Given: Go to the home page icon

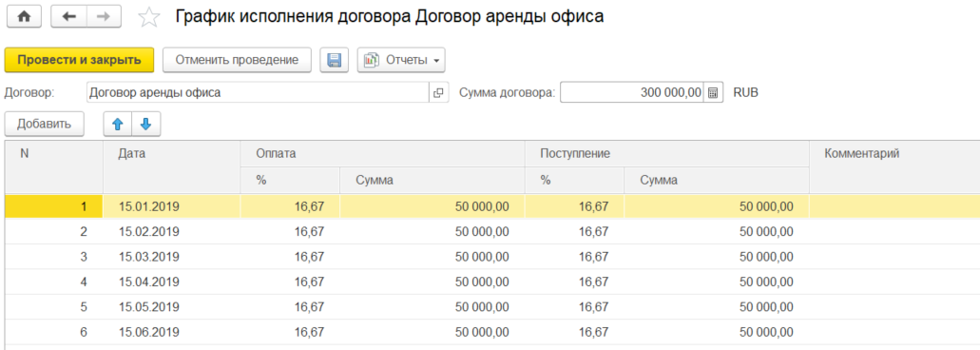Looking at the screenshot, I should tap(25, 17).
